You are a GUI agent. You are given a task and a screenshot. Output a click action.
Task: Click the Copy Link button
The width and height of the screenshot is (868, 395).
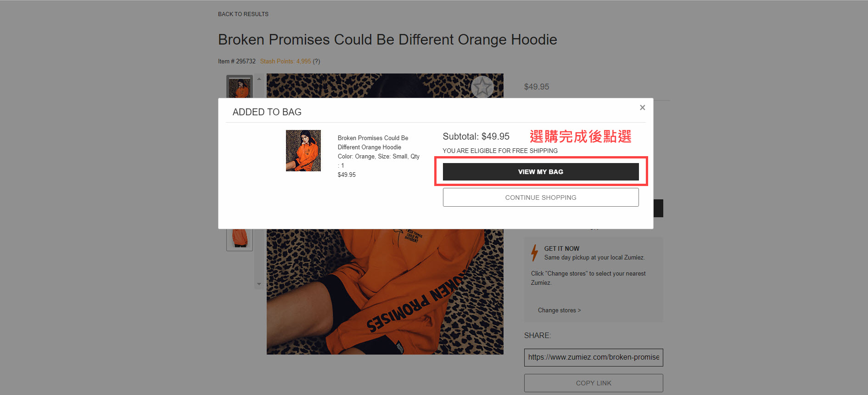594,383
